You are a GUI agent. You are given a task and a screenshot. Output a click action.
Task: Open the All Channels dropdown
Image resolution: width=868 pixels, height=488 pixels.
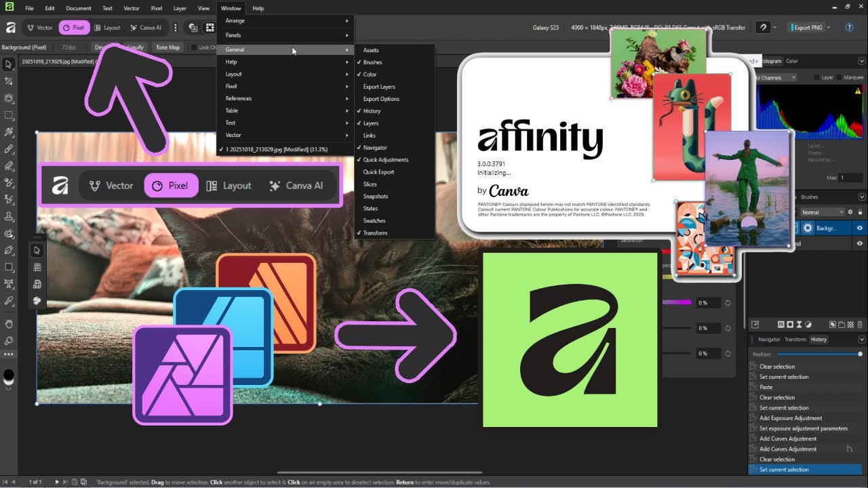tap(776, 78)
